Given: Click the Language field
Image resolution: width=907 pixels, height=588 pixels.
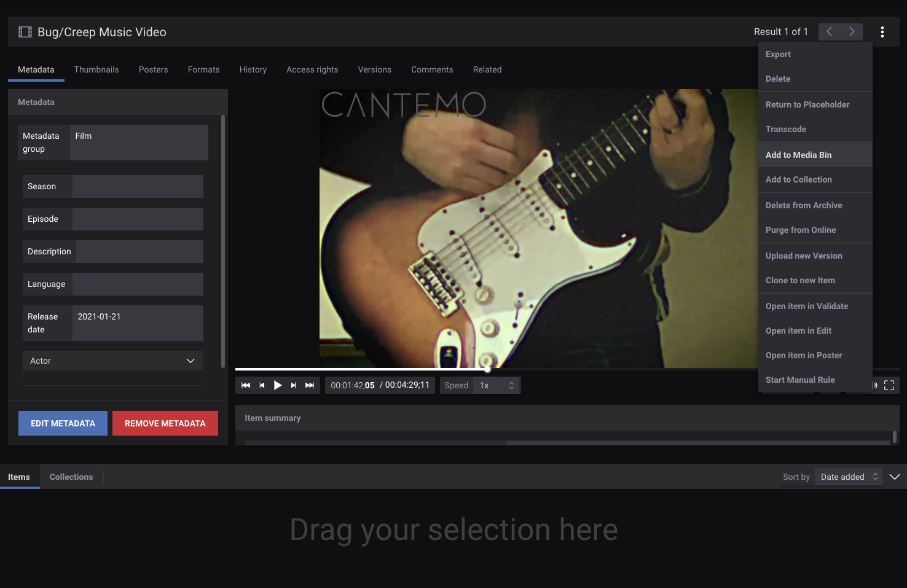Looking at the screenshot, I should (138, 284).
